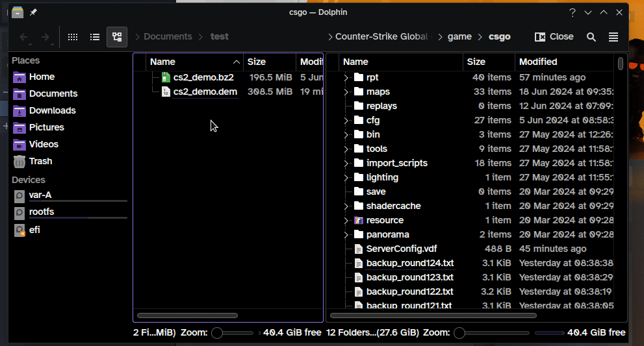Expand the shadercache folder
Viewport: 644px width, 346px height.
click(346, 206)
